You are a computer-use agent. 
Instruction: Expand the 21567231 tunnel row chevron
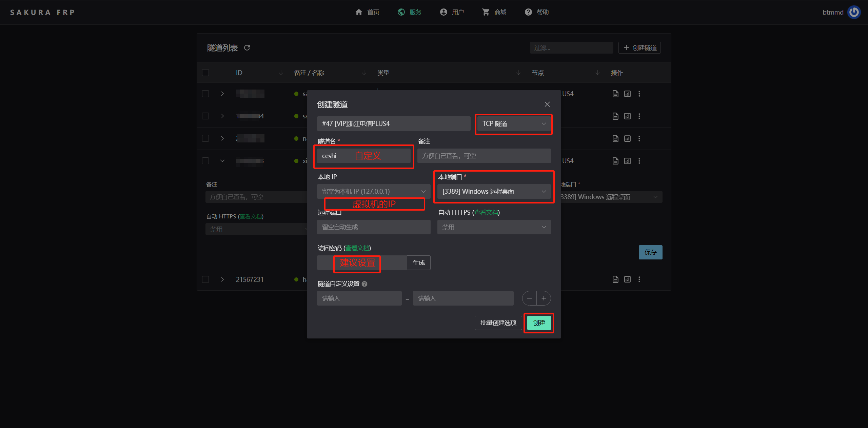tap(222, 279)
